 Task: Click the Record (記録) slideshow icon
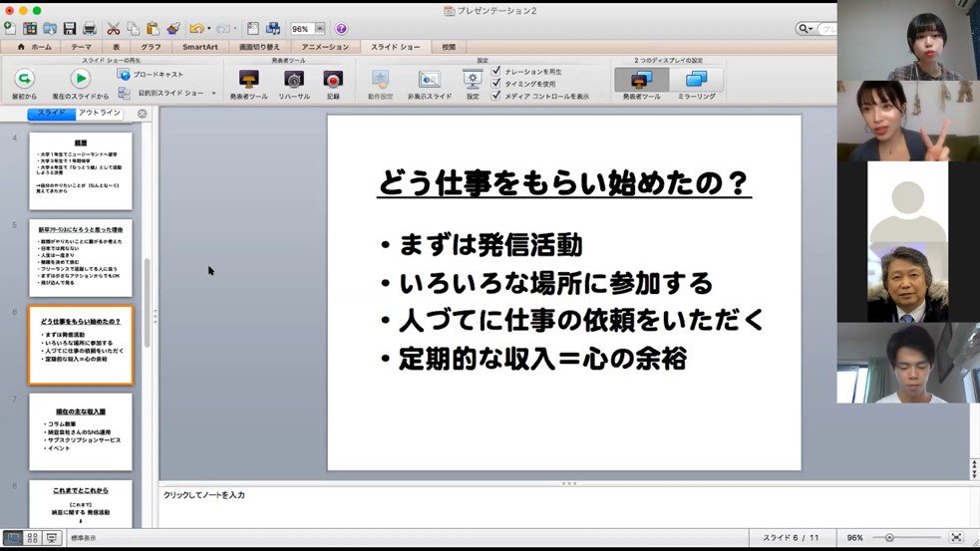[x=333, y=80]
